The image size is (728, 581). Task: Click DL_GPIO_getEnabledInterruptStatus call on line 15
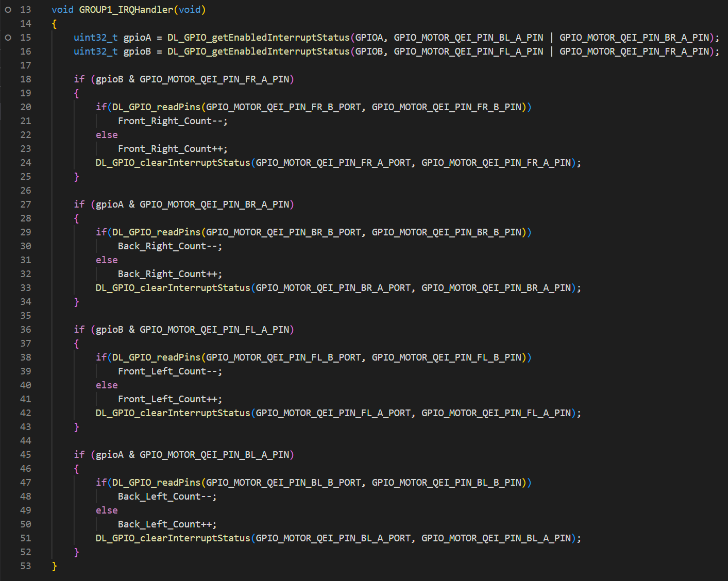coord(259,38)
